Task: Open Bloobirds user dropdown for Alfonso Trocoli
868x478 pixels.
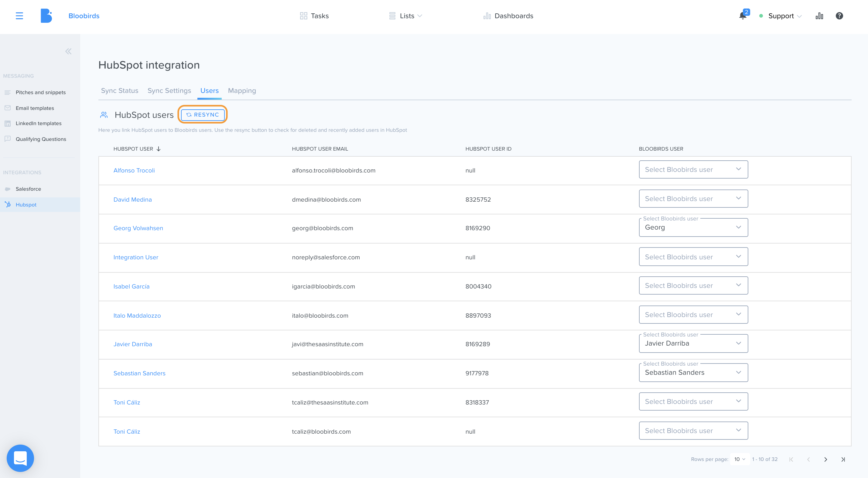Action: 693,169
